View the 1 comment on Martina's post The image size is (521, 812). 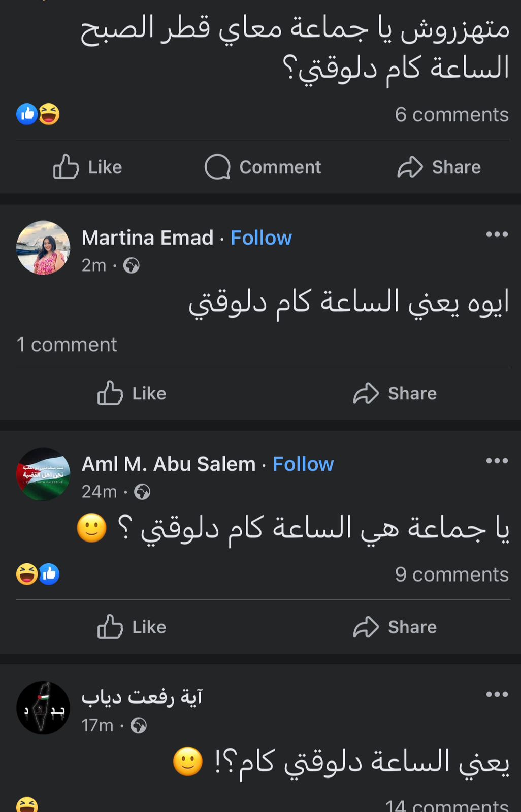[67, 345]
